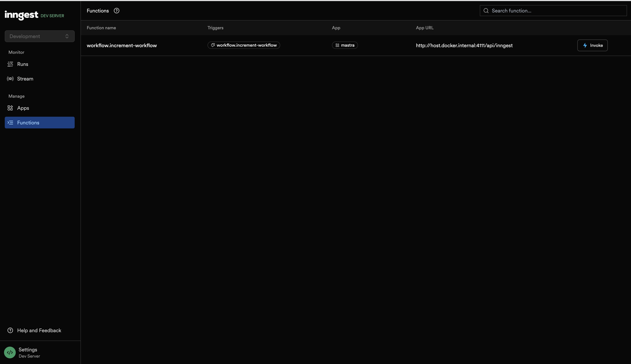Open workflow.increment-workflow function name link
631x364 pixels.
[122, 46]
